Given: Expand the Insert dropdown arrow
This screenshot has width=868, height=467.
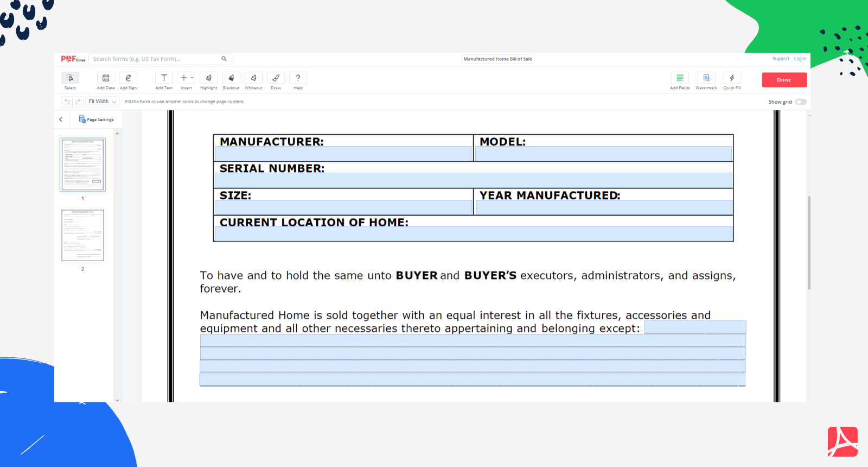Looking at the screenshot, I should click(x=192, y=78).
